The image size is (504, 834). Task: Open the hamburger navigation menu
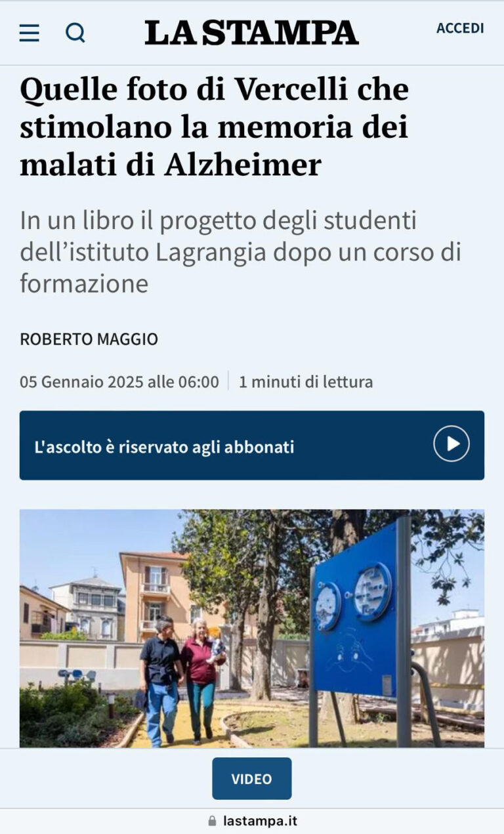[x=29, y=33]
